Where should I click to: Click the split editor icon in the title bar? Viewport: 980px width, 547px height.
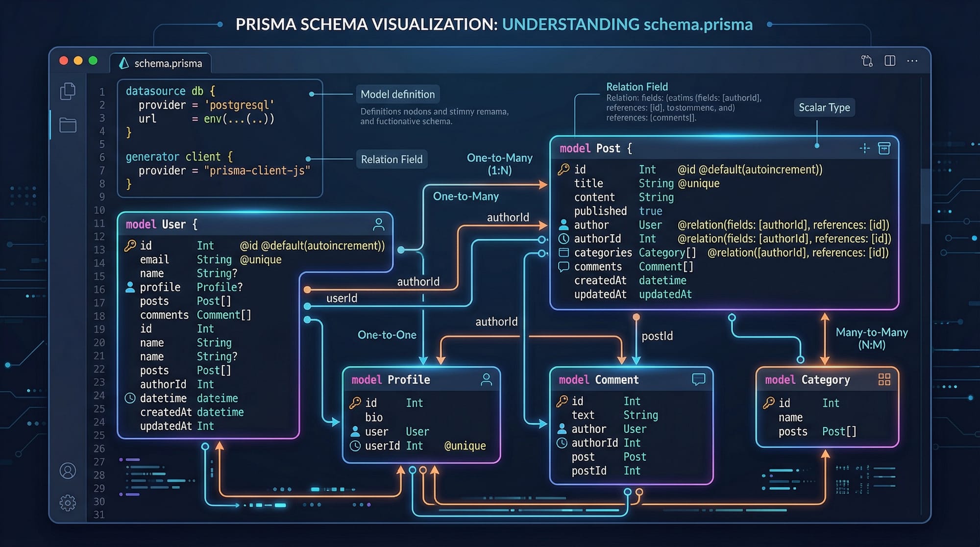(889, 61)
